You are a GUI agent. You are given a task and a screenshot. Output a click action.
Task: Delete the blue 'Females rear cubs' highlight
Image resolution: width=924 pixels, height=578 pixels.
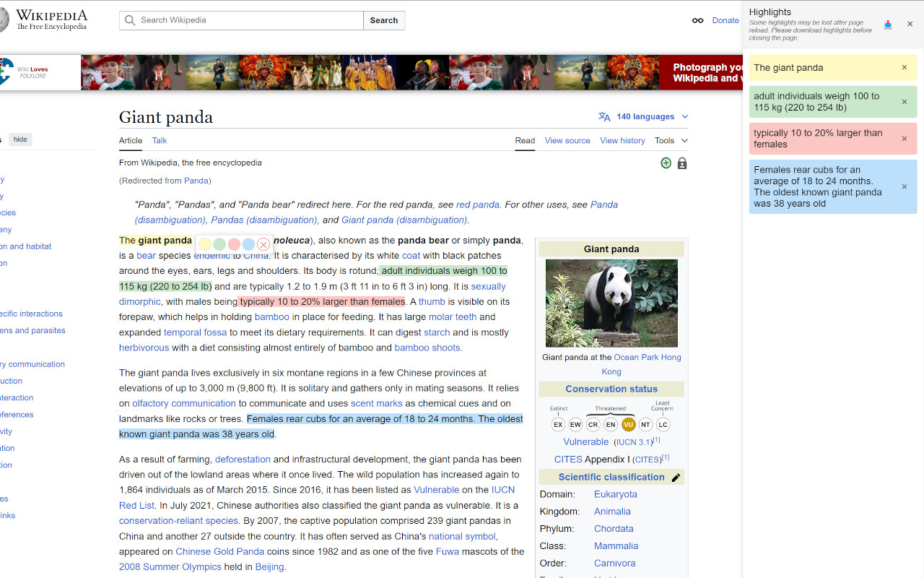(904, 186)
